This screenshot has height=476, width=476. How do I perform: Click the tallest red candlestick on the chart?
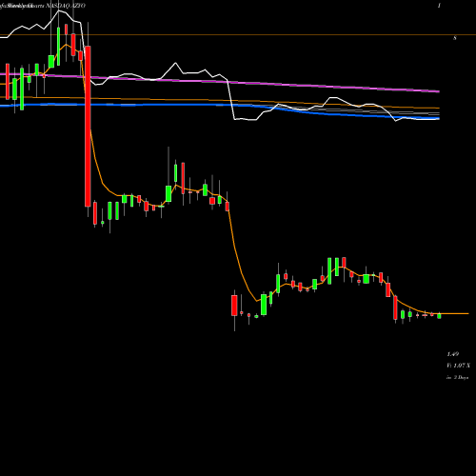[88, 127]
